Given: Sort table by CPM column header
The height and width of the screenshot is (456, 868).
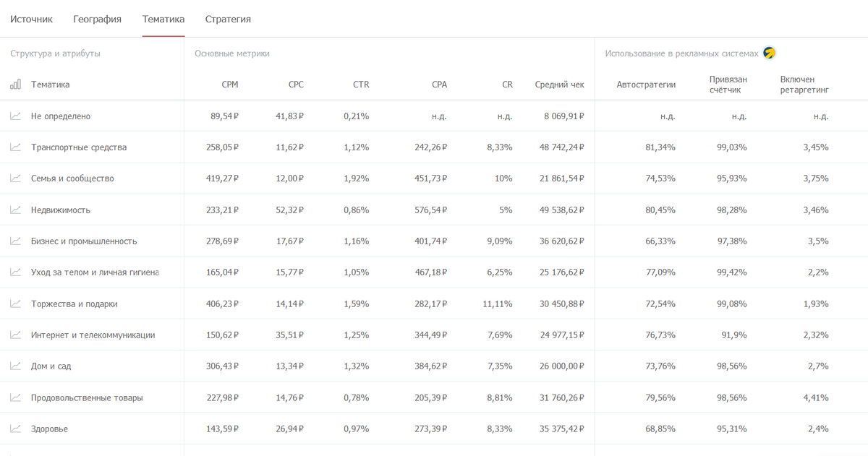Looking at the screenshot, I should (229, 85).
